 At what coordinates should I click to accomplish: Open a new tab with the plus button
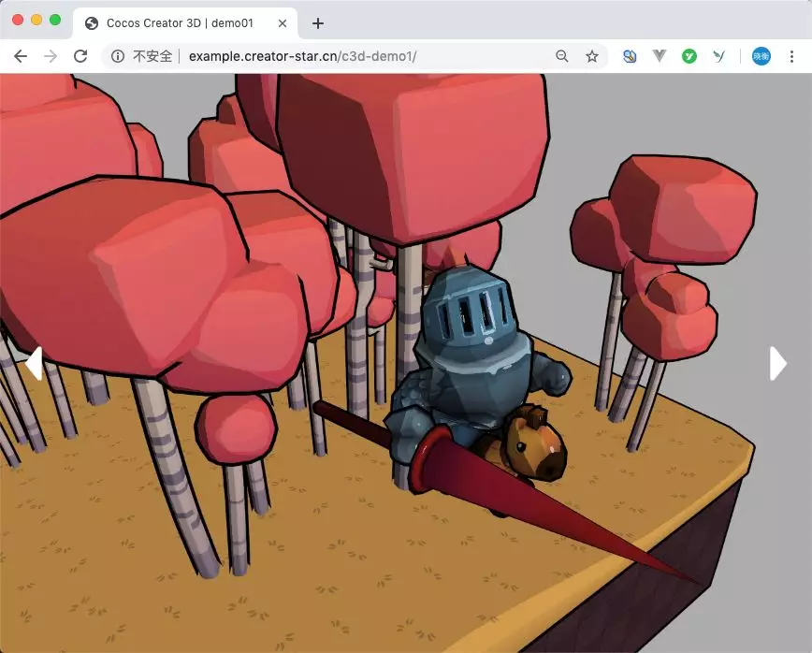[x=318, y=23]
